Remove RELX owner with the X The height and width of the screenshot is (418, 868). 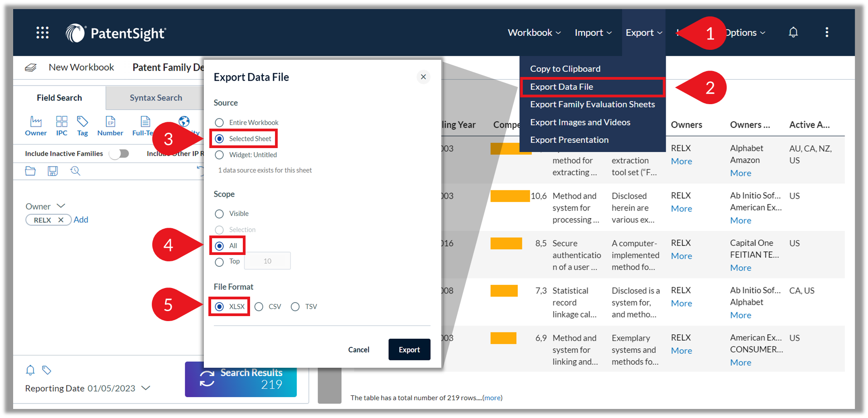point(61,220)
